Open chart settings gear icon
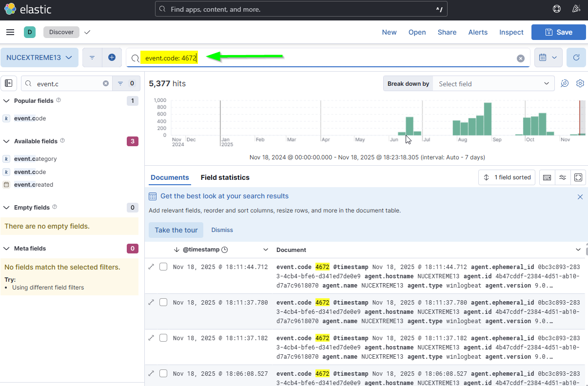588x386 pixels. 580,83
